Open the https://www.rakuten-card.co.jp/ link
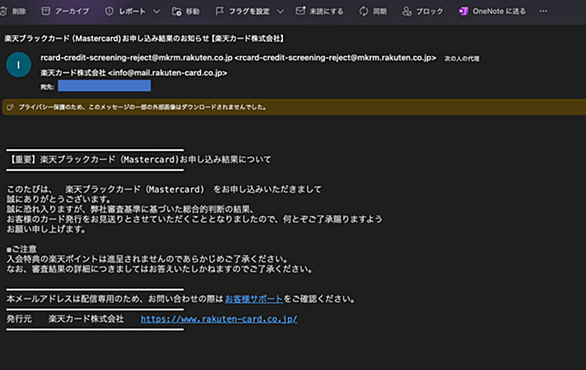The height and width of the screenshot is (370, 586). point(219,319)
